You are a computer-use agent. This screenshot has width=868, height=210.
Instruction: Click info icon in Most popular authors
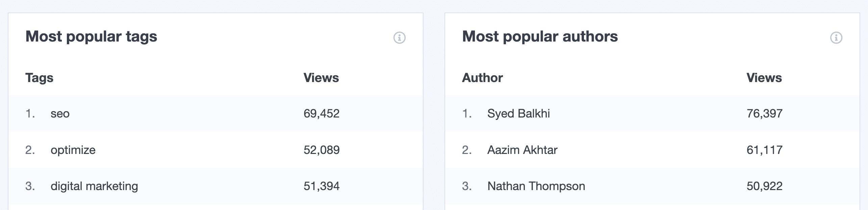[x=836, y=37]
